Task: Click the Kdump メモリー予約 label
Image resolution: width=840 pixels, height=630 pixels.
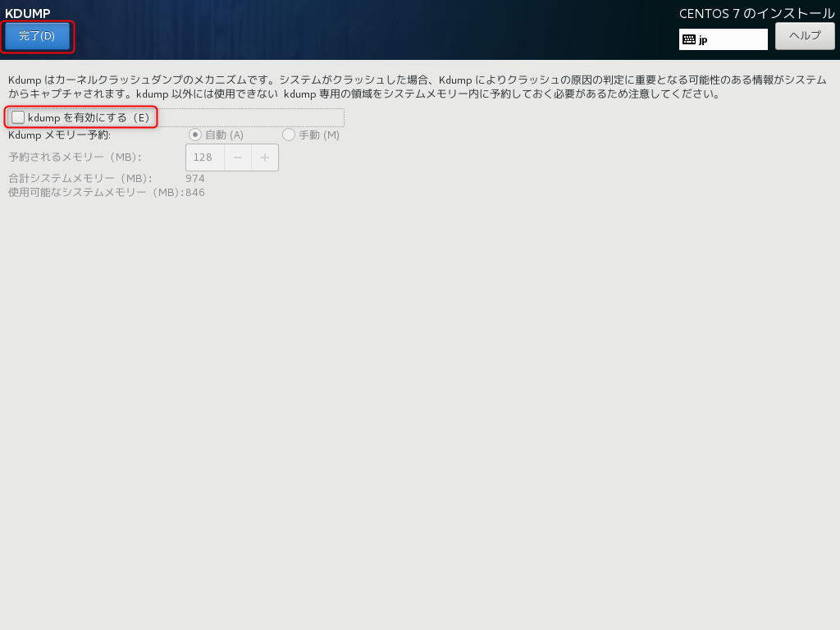Action: pos(59,135)
